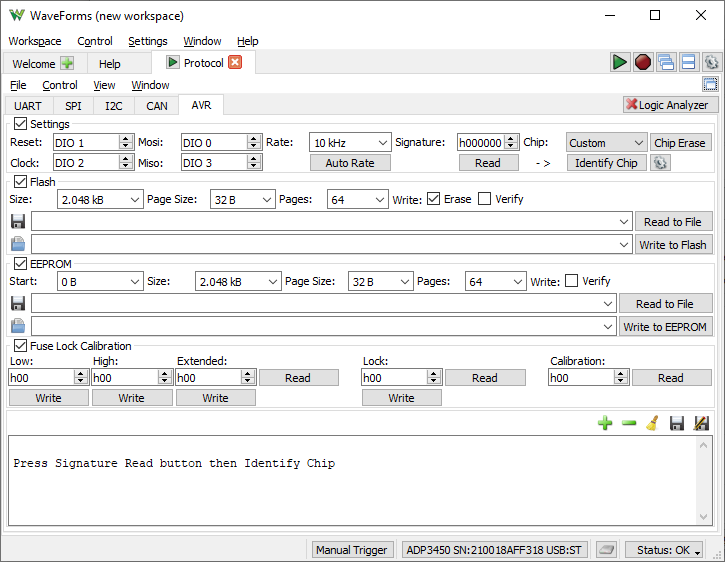Click the green plus on Welcome tab

[68, 63]
